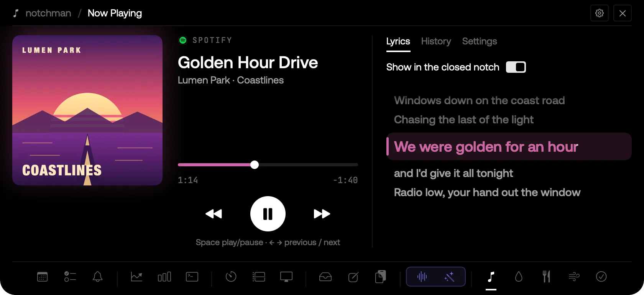Open the line chart icon
The height and width of the screenshot is (295, 644).
pos(136,277)
